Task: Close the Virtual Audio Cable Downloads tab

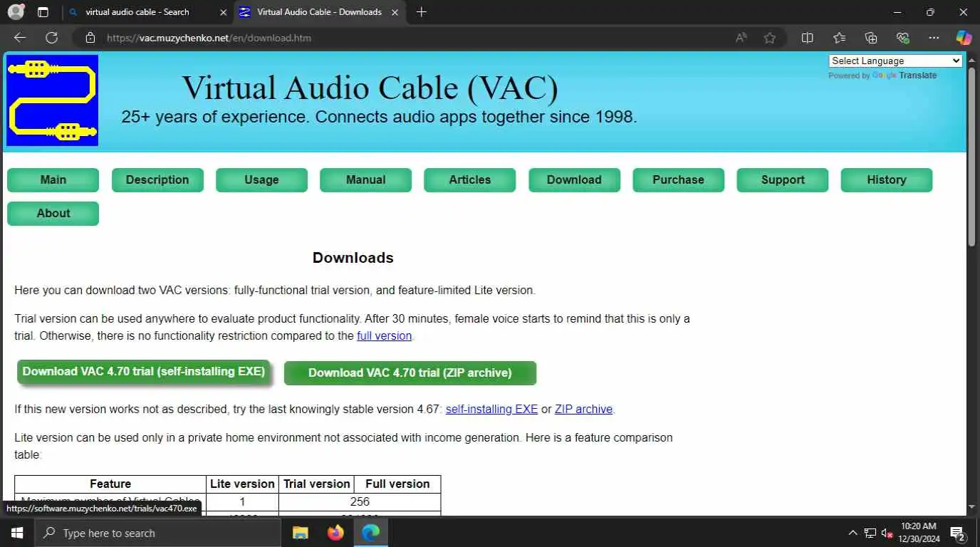Action: [x=396, y=12]
